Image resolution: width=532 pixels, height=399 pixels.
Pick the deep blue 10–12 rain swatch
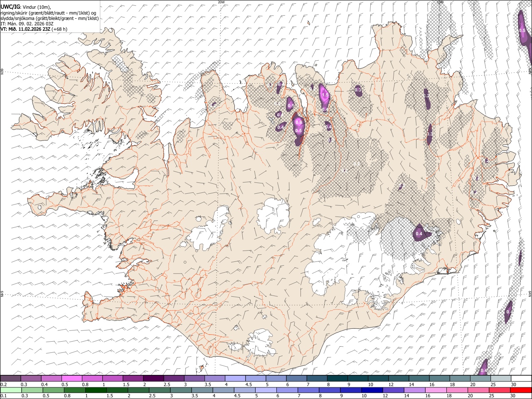point(372,390)
